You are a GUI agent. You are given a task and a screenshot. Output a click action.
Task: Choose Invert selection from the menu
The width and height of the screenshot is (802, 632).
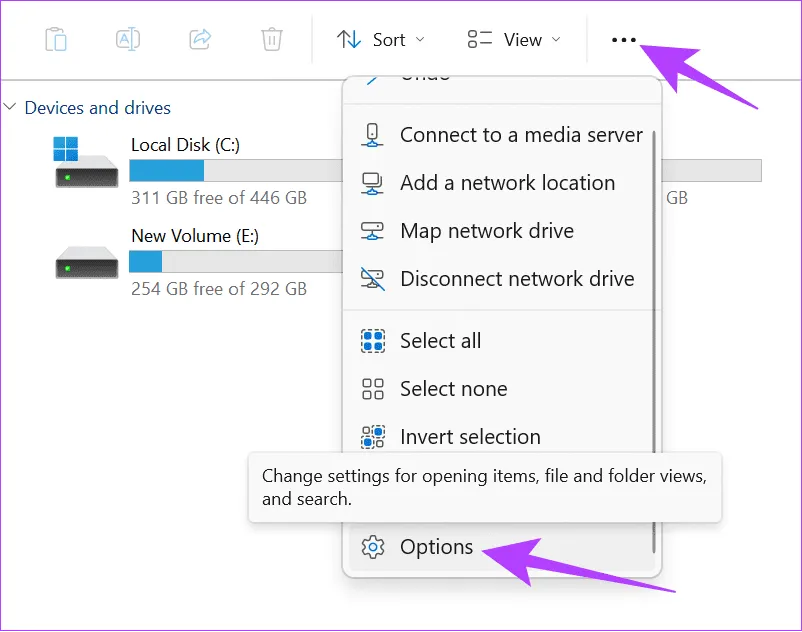(x=469, y=437)
